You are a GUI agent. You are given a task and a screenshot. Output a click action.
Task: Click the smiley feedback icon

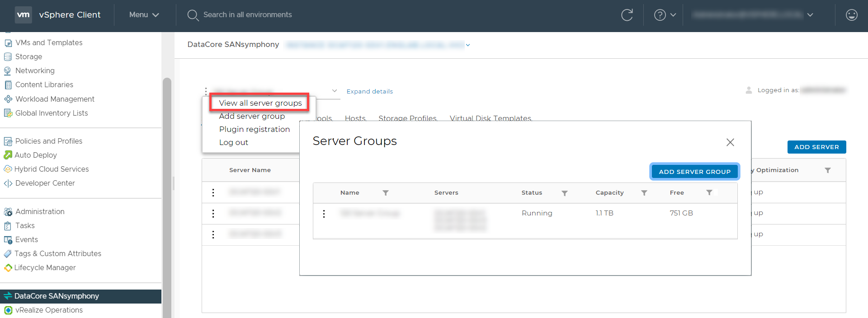point(852,15)
